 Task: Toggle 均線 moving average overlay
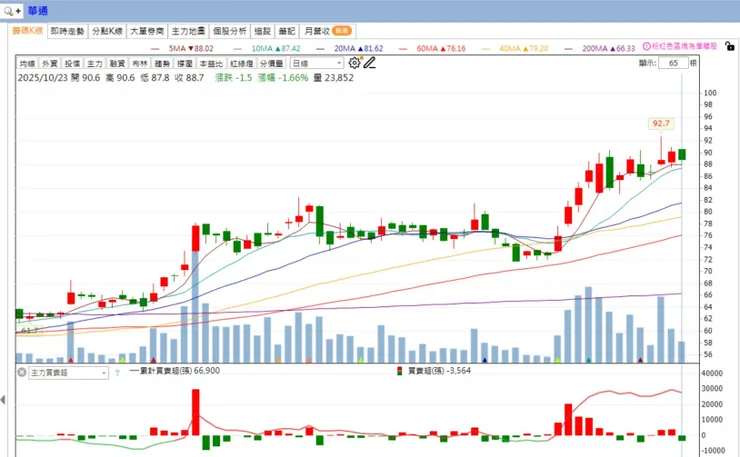click(x=27, y=63)
